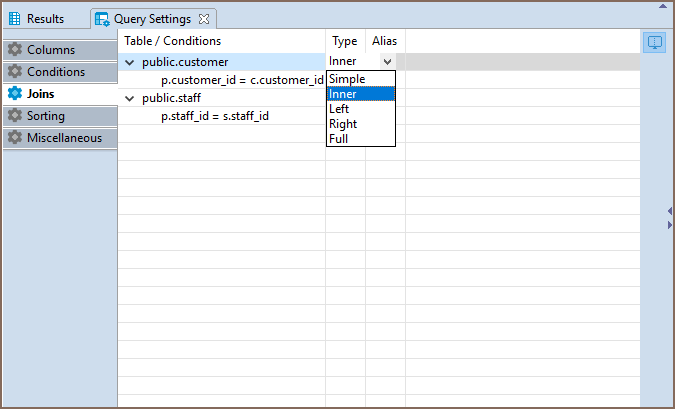The image size is (675, 409).
Task: Click the gear icon beside Conditions
Action: pos(15,72)
